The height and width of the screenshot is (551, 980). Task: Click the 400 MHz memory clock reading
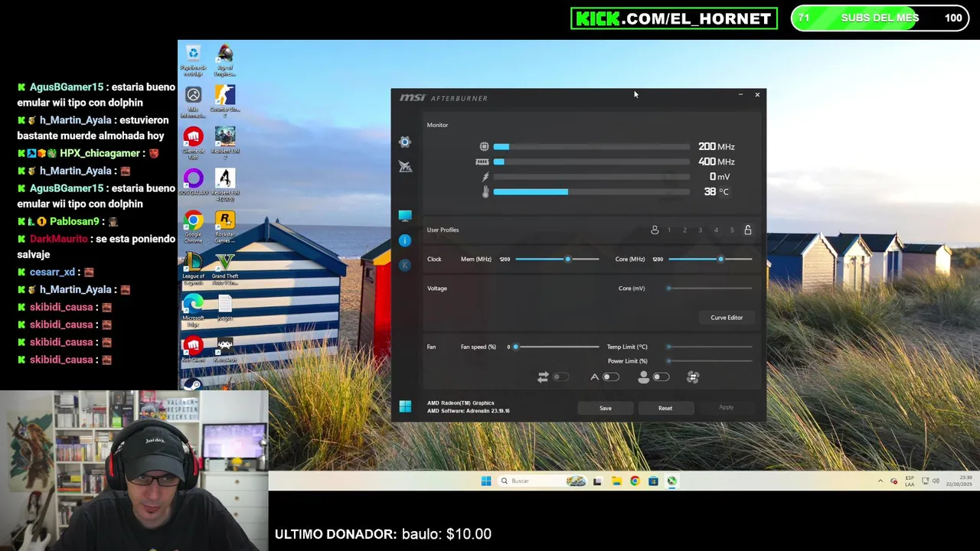pyautogui.click(x=717, y=161)
